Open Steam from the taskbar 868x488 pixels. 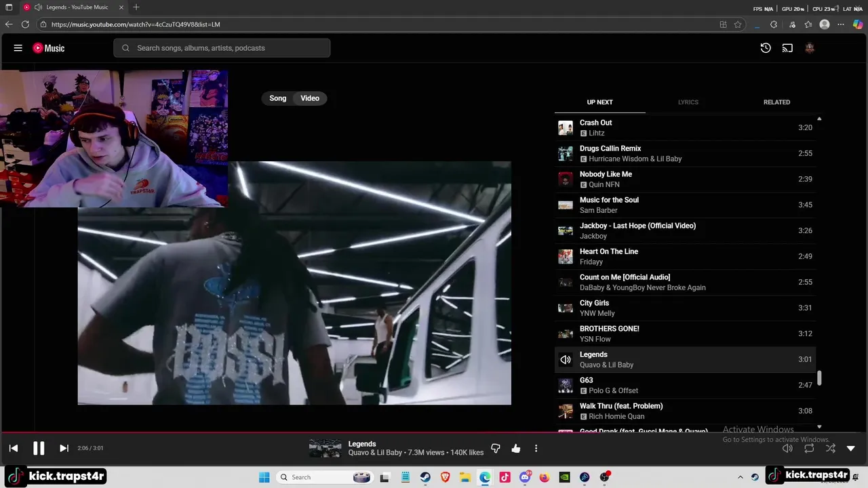(425, 477)
